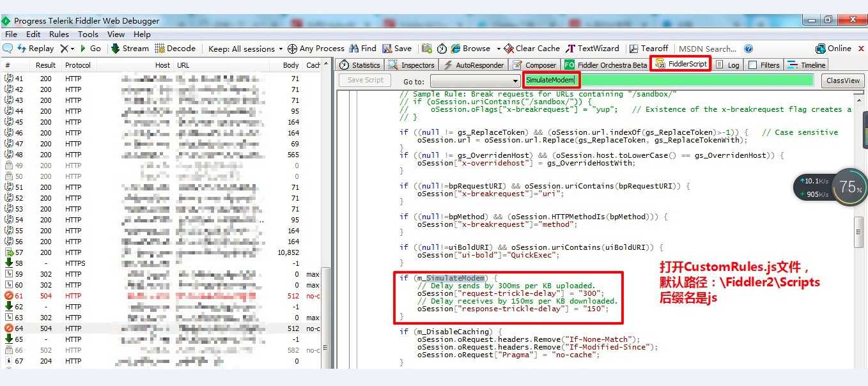Click the camera screenshot icon
The width and height of the screenshot is (868, 386).
click(x=426, y=49)
